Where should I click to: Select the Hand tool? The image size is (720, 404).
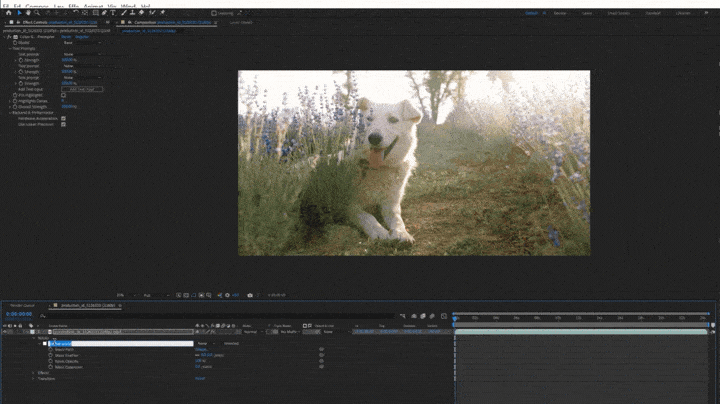[27, 13]
